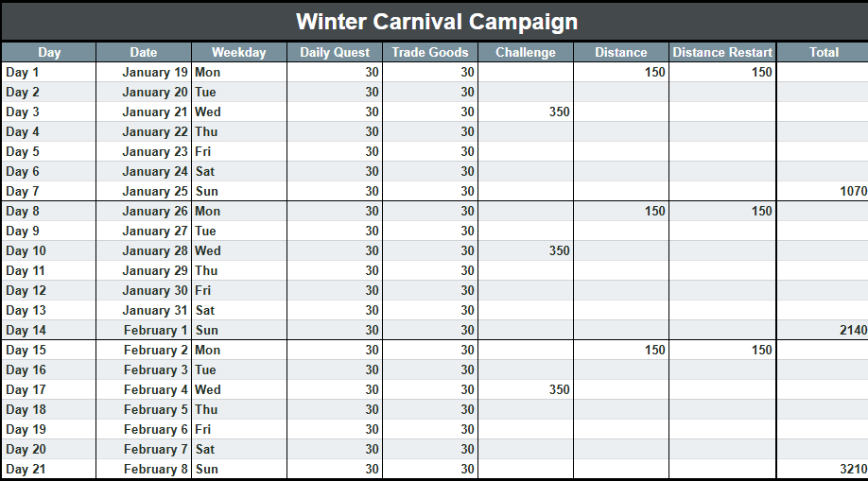
Task: Click the 2140 total cell
Action: [x=823, y=330]
